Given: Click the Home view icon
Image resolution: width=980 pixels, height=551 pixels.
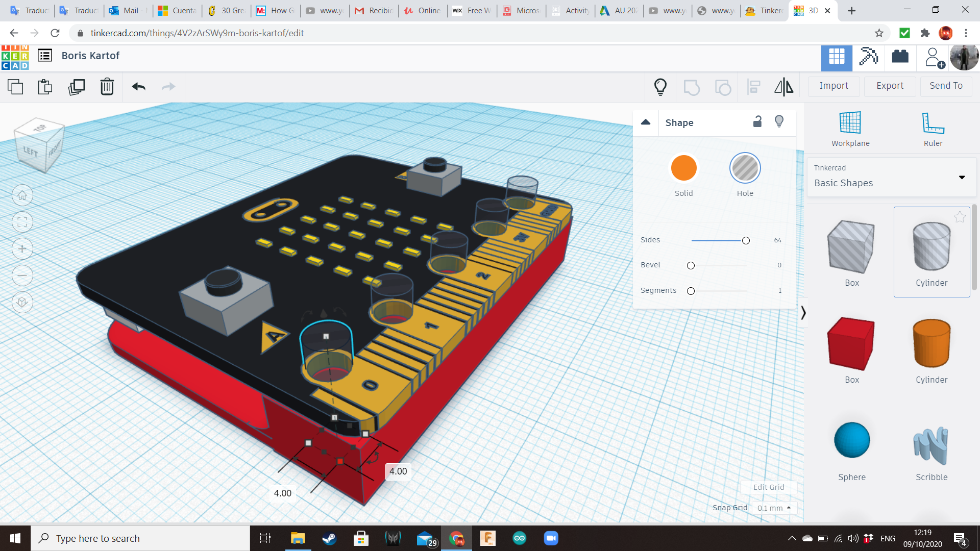Looking at the screenshot, I should [x=22, y=195].
